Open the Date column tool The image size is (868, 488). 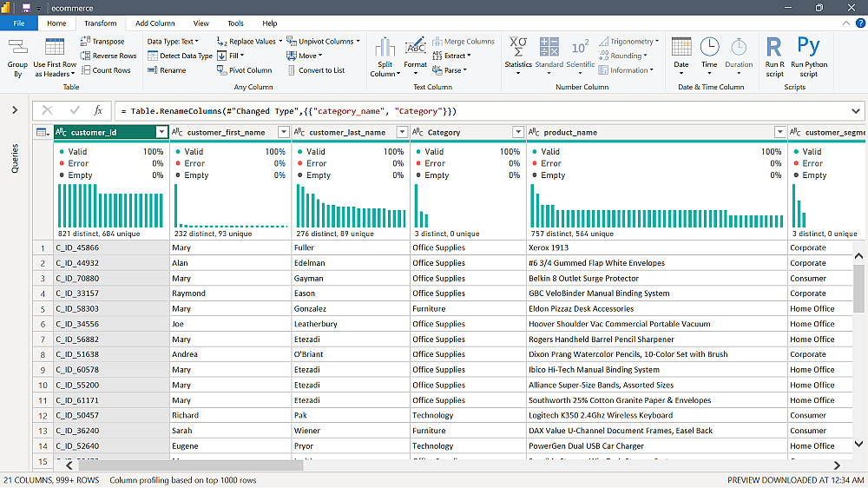[681, 48]
